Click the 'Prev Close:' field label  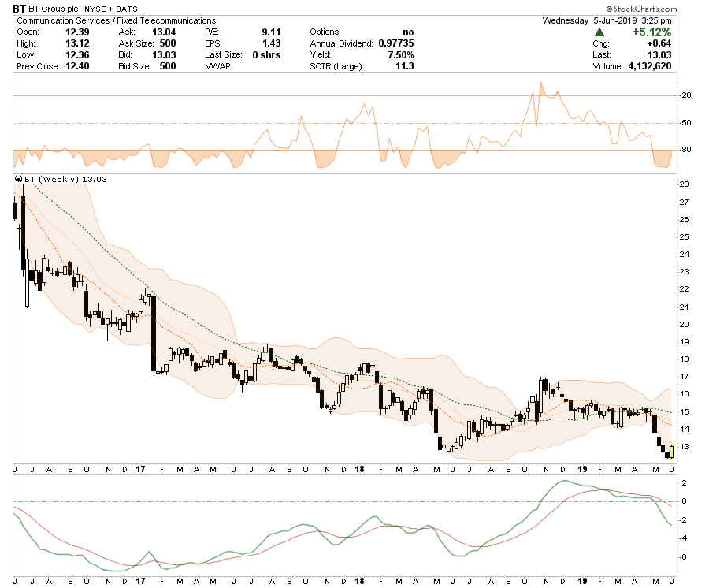point(38,66)
